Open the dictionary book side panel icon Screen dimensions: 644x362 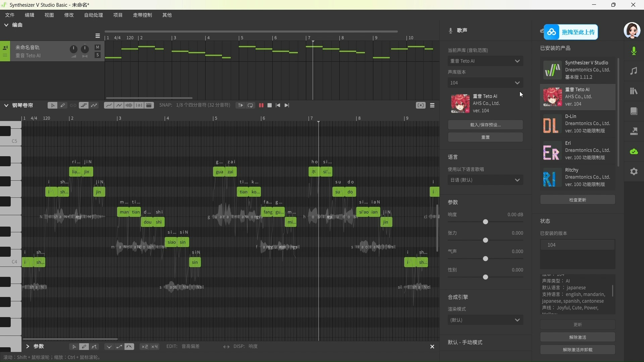point(634,111)
